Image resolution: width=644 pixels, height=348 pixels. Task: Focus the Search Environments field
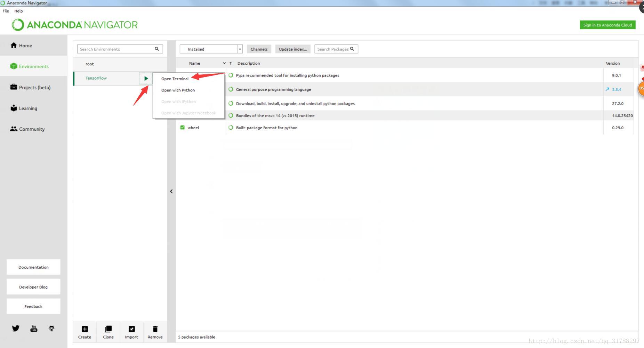click(120, 49)
